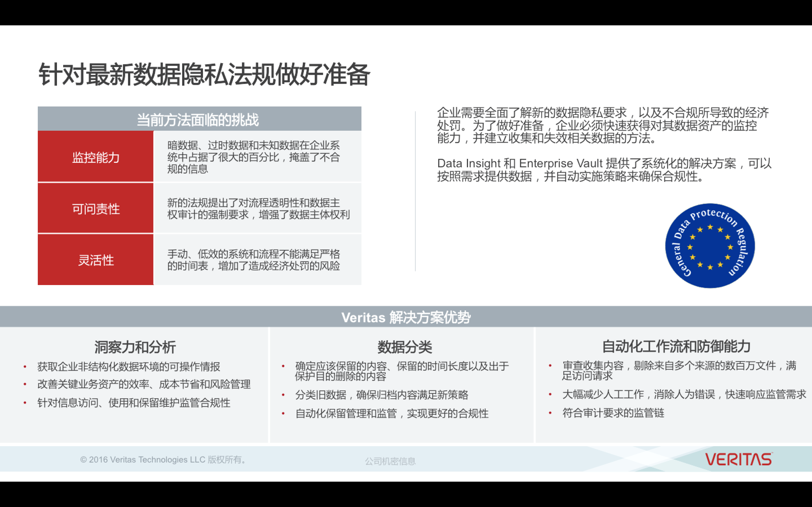Select the red 可问责性 cell

tap(96, 208)
